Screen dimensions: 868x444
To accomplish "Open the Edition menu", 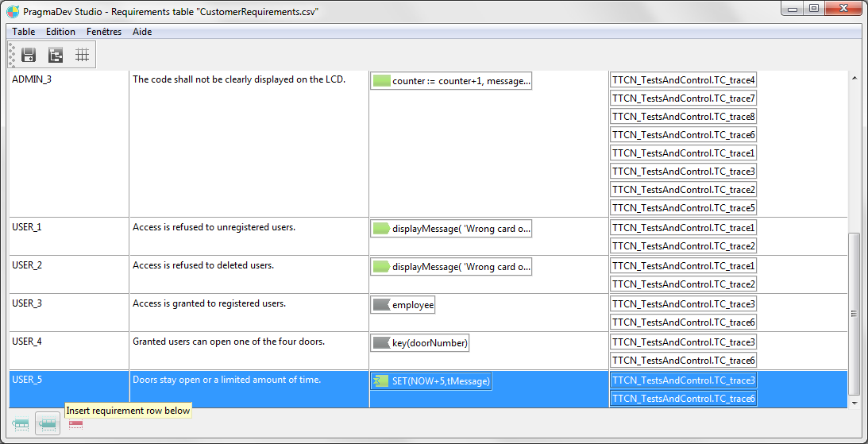I will coord(60,32).
